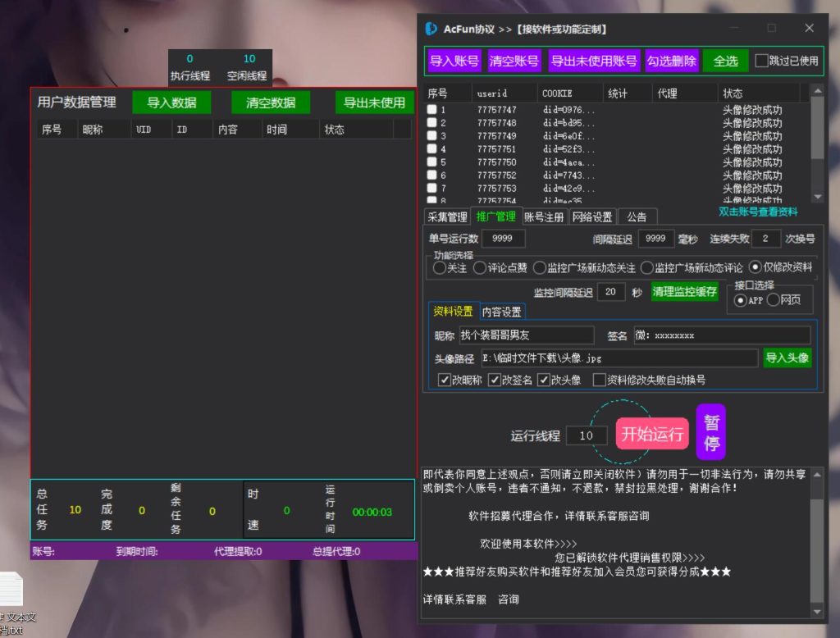
Task: Click userid 77757750 cell
Action: (496, 162)
